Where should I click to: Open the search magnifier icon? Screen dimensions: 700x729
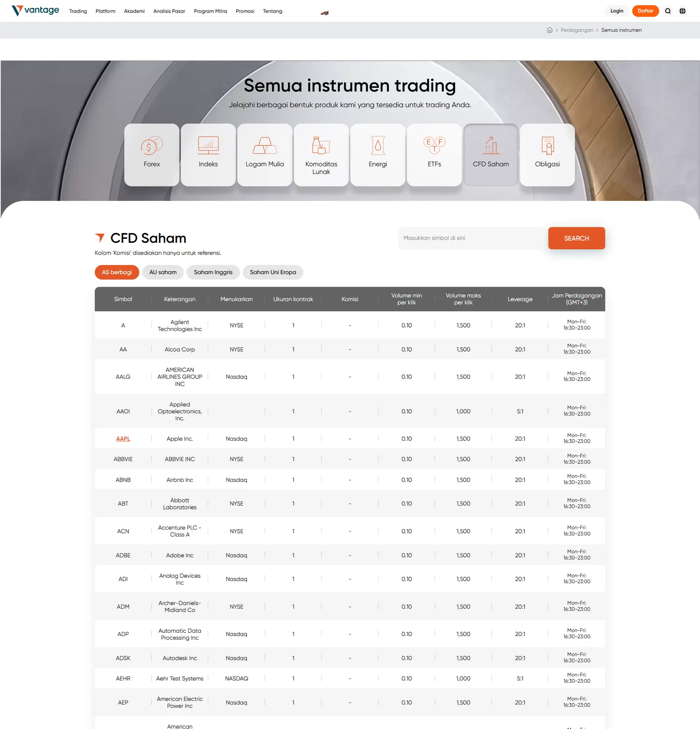[668, 11]
